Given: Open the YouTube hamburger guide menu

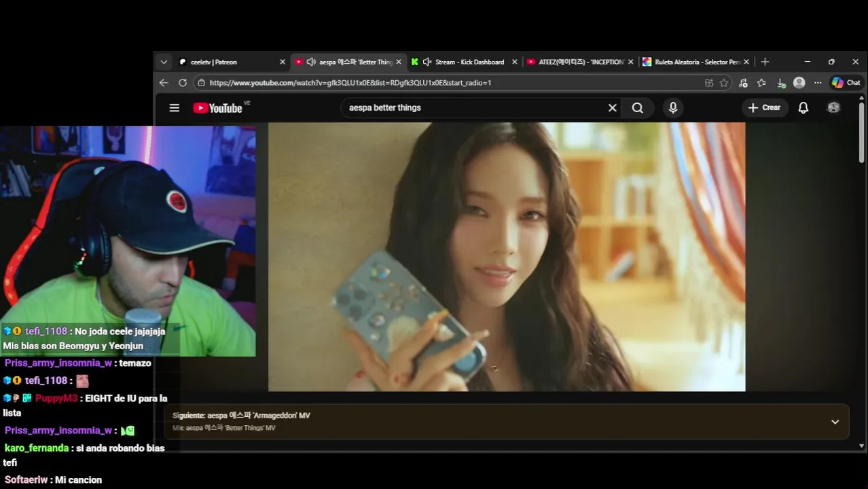Looking at the screenshot, I should coord(175,108).
